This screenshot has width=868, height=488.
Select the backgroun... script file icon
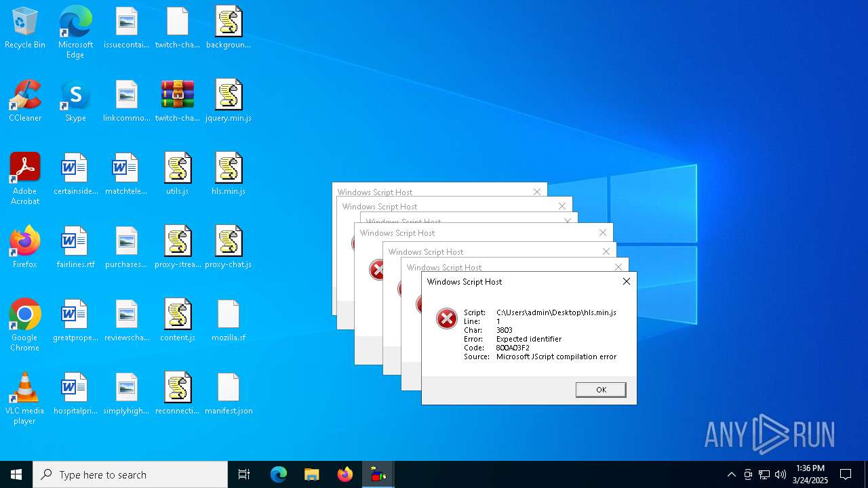click(x=229, y=28)
